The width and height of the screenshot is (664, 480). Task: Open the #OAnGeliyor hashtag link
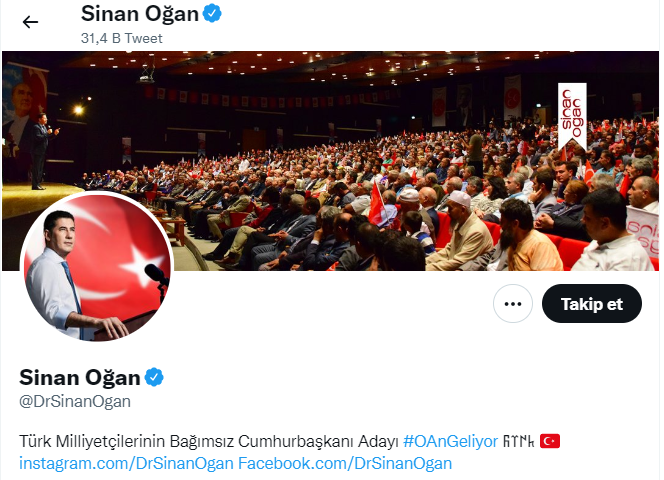[451, 441]
